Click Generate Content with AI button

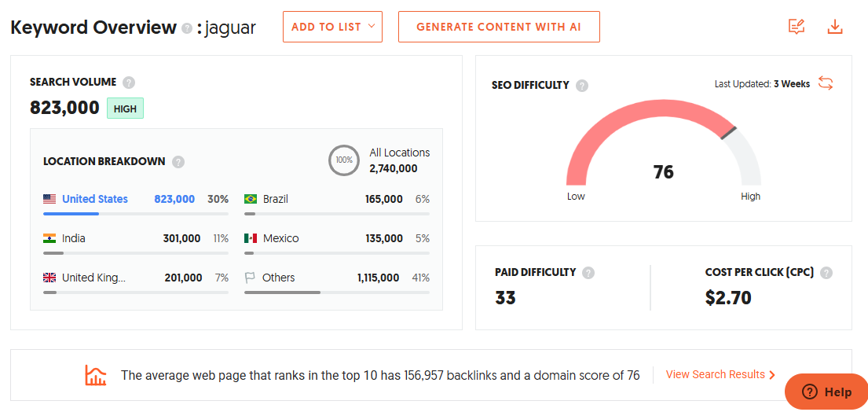[499, 27]
